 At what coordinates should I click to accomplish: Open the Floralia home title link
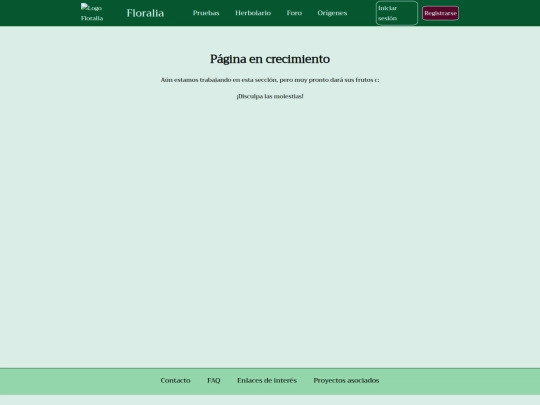(145, 13)
